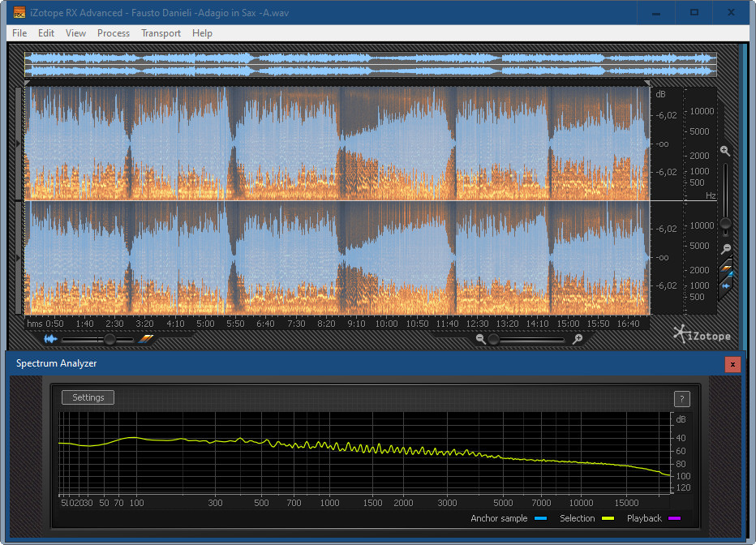This screenshot has width=756, height=545.
Task: Click vertical zoom in magnifier icon
Action: tap(725, 151)
